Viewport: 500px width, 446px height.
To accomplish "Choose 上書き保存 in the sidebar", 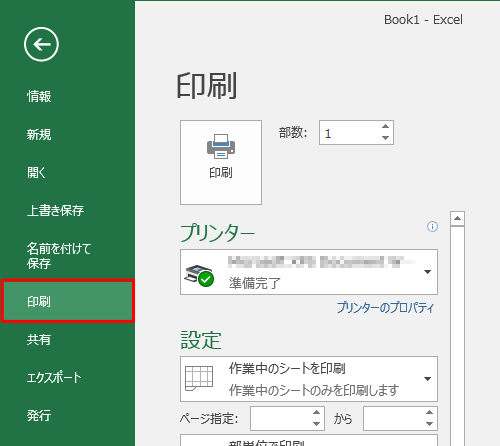I will click(x=55, y=211).
